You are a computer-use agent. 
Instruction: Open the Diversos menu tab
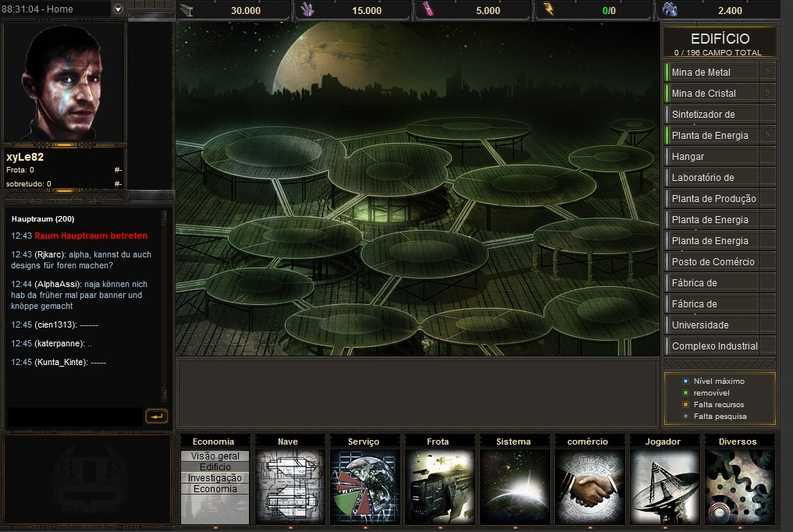tap(738, 442)
